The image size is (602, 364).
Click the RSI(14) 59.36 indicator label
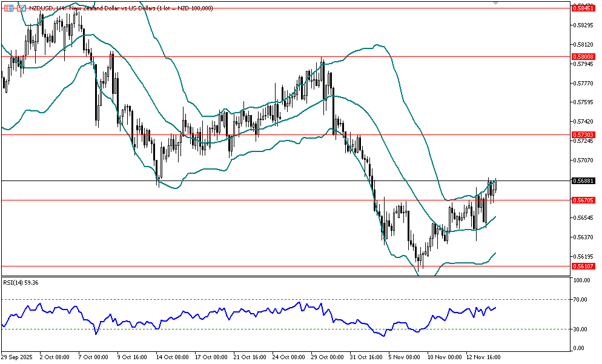pyautogui.click(x=21, y=282)
